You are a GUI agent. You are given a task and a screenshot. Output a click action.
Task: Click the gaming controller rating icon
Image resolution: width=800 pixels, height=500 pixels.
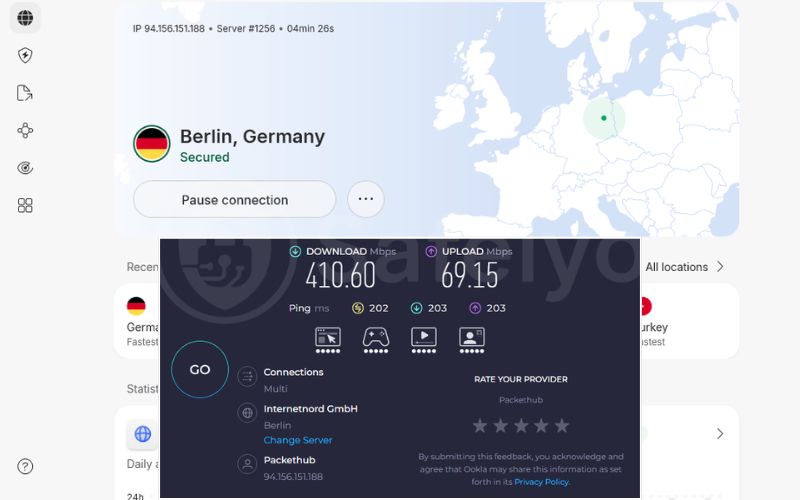click(x=376, y=340)
